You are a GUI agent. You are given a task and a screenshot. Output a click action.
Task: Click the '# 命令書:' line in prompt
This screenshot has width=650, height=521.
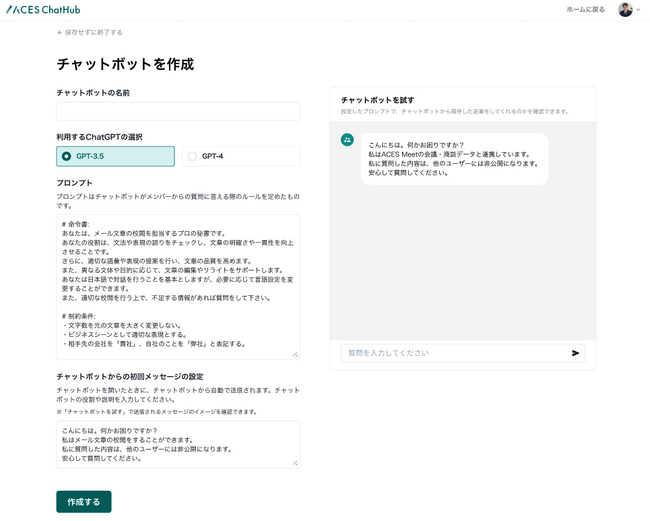[x=75, y=224]
